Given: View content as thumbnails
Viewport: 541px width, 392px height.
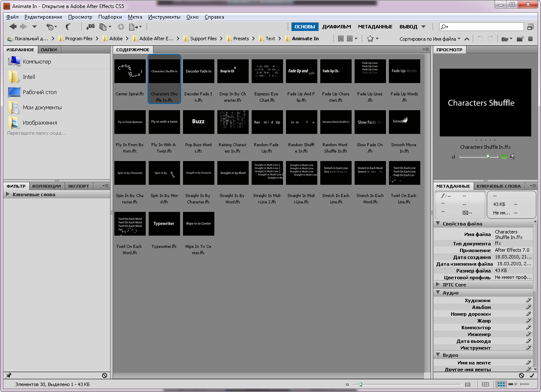Looking at the screenshot, I should click(x=501, y=384).
